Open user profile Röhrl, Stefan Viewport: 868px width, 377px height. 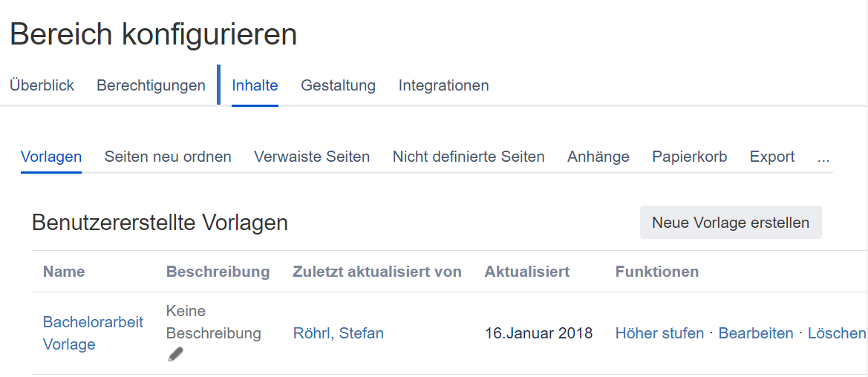coord(338,333)
